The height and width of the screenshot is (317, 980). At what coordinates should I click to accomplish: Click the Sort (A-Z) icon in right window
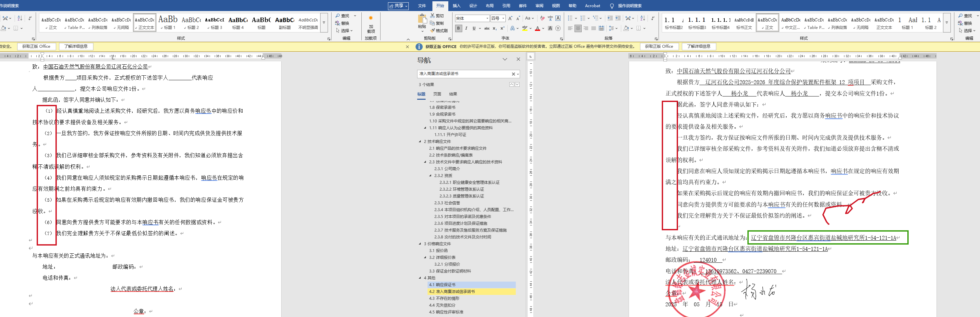[x=643, y=18]
